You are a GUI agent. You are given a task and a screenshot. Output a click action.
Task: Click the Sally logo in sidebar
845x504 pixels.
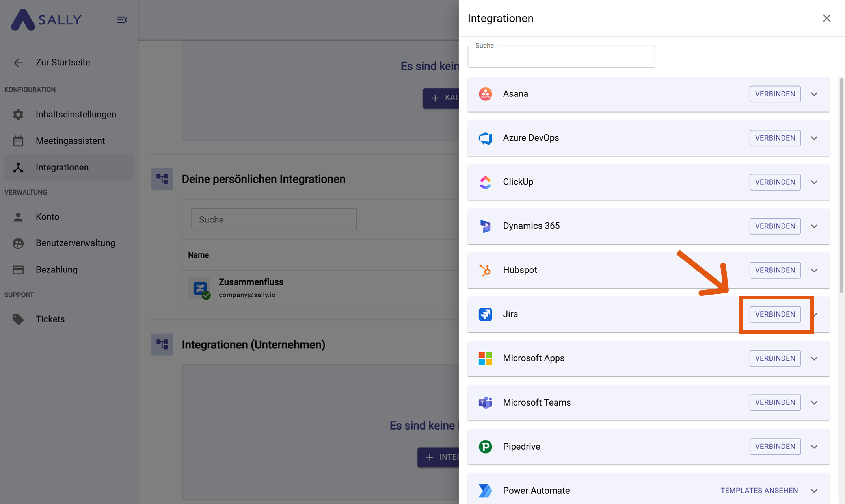tap(46, 20)
